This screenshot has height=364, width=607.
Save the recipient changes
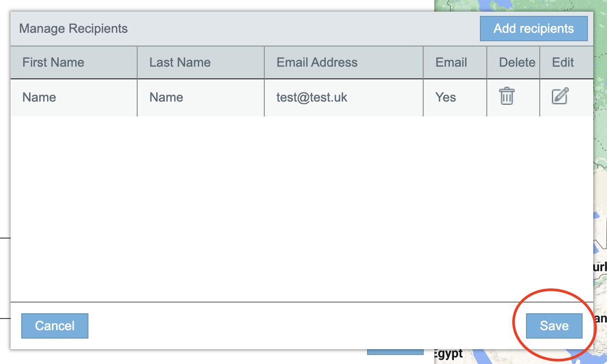tap(554, 326)
